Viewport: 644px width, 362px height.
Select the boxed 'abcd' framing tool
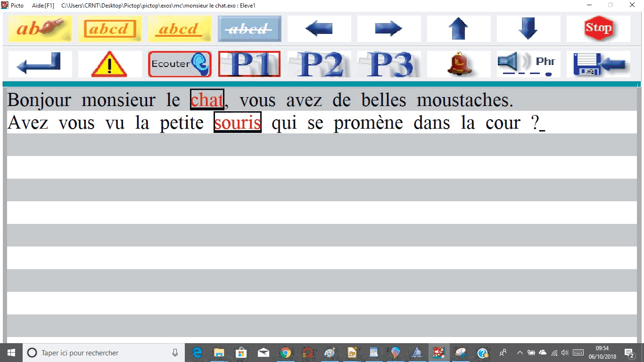click(110, 29)
